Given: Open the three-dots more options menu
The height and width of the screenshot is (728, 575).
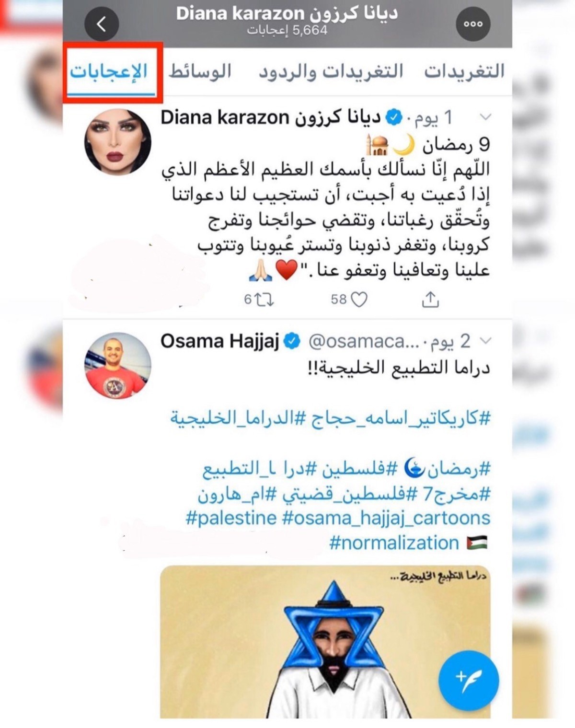Looking at the screenshot, I should coord(473,24).
